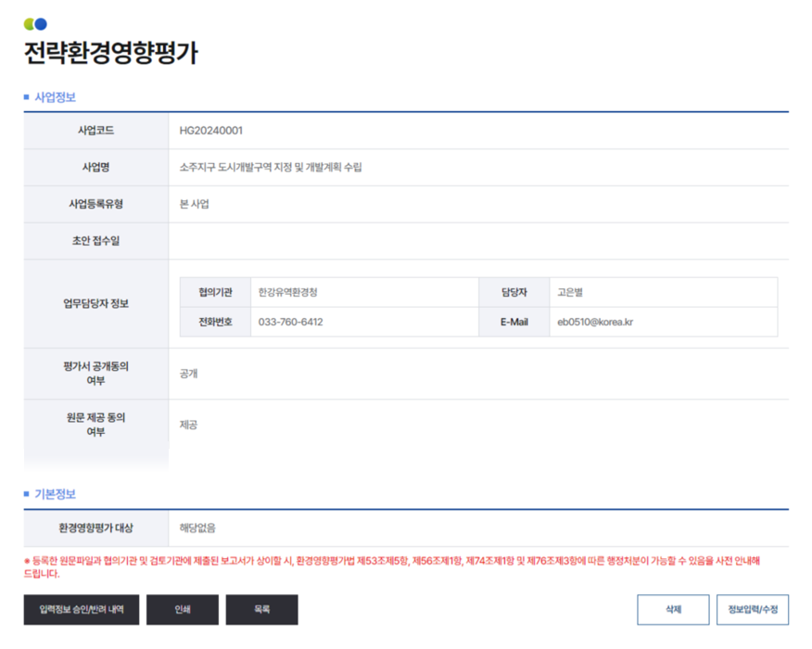Select the contact name 고은별
812x649 pixels.
pos(570,292)
